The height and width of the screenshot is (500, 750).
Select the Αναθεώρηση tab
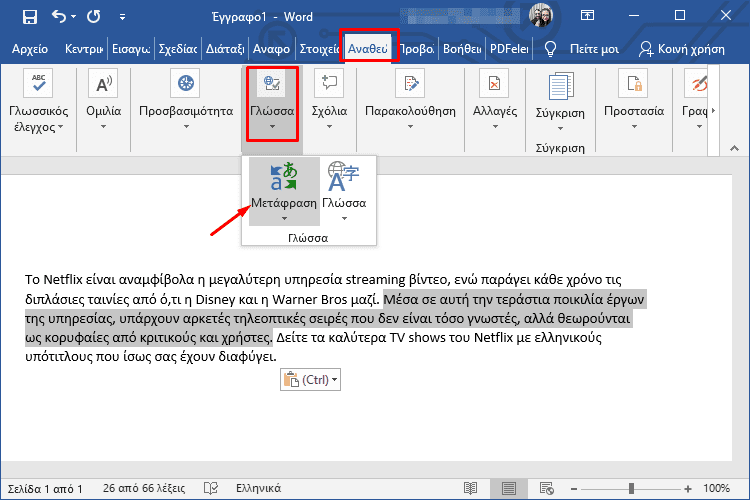tap(367, 49)
